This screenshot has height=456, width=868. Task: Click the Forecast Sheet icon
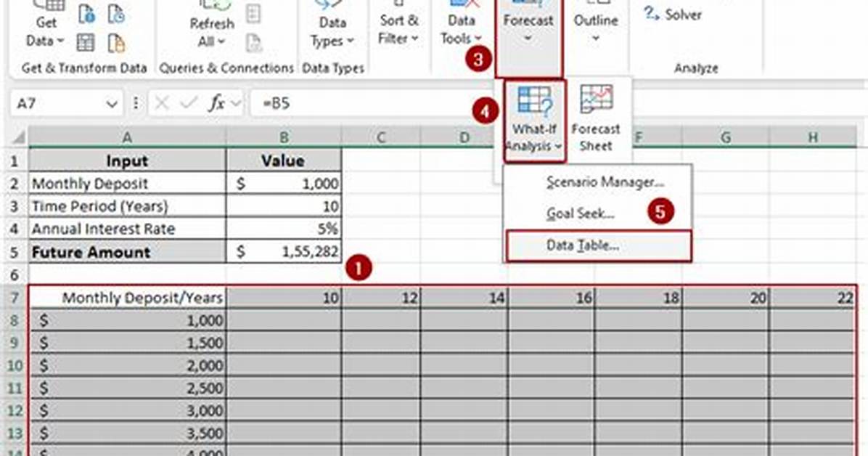pos(596,118)
